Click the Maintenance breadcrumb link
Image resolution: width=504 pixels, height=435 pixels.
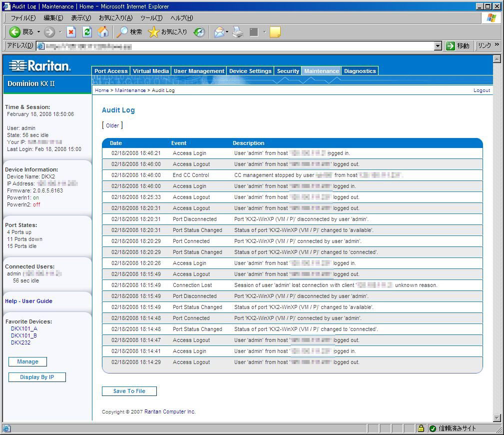[130, 90]
